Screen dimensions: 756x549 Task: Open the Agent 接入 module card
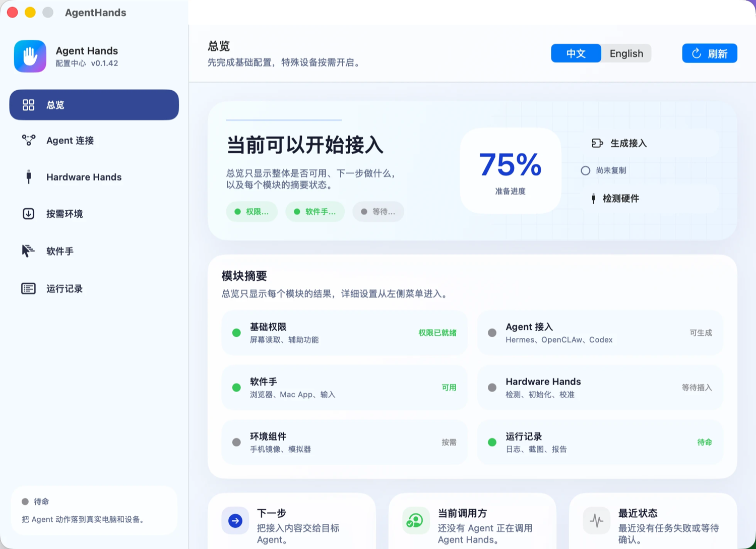click(600, 333)
